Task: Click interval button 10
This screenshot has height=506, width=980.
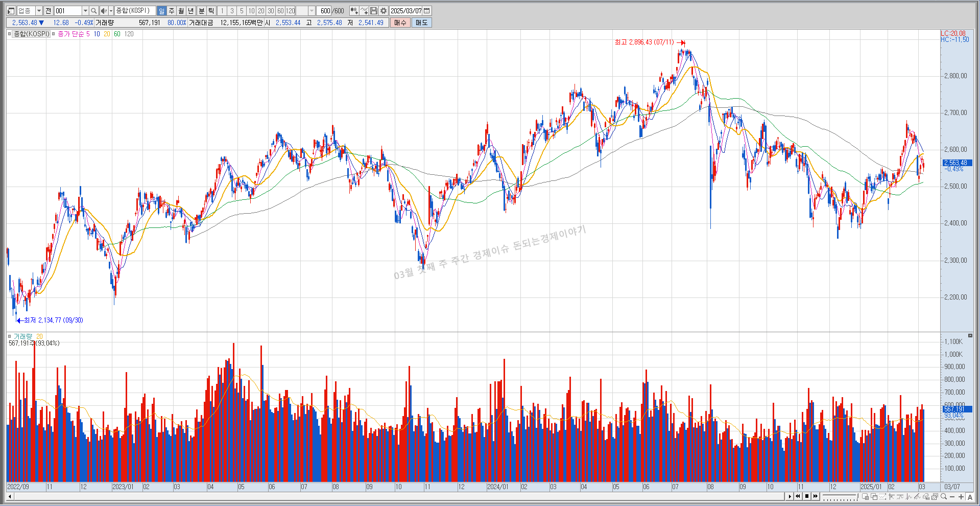Action: click(x=251, y=11)
